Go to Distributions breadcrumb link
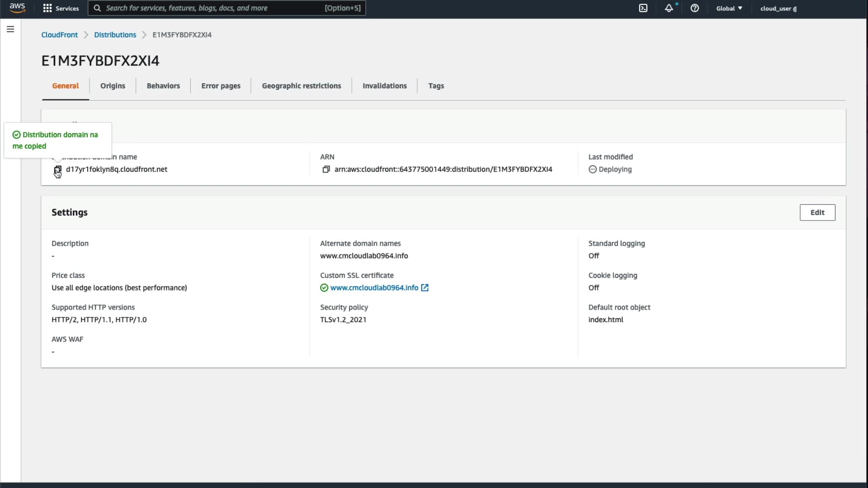The height and width of the screenshot is (488, 868). point(115,35)
